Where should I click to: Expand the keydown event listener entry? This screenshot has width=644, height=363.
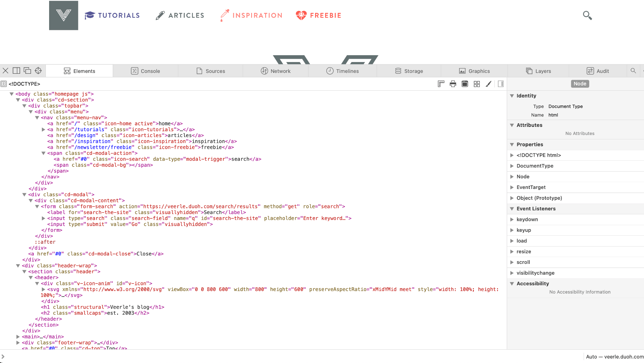click(512, 219)
